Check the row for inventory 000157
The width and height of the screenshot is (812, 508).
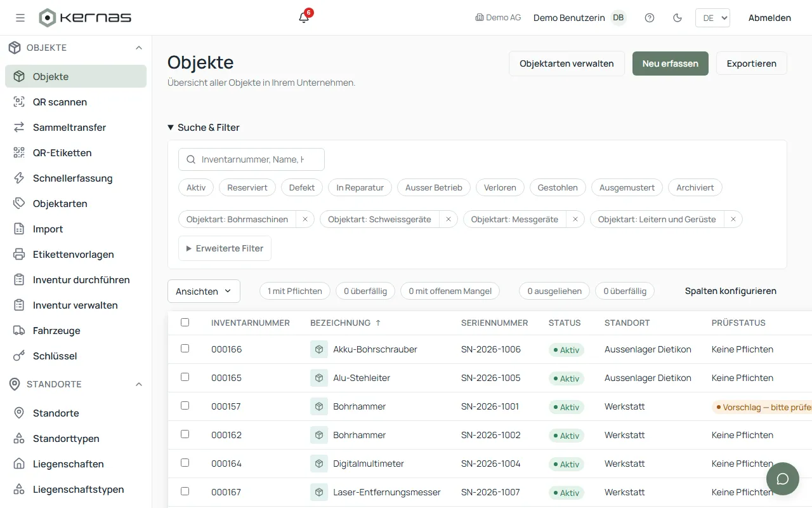tap(185, 406)
